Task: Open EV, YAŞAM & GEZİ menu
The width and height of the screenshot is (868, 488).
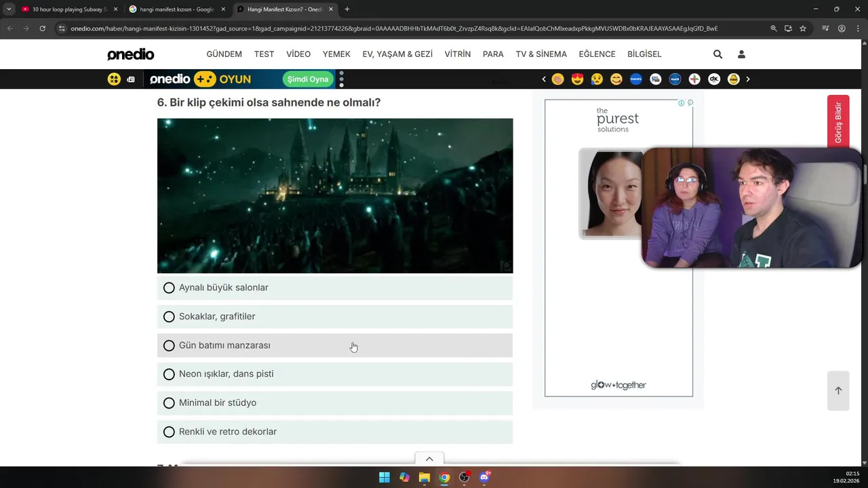Action: pyautogui.click(x=397, y=54)
